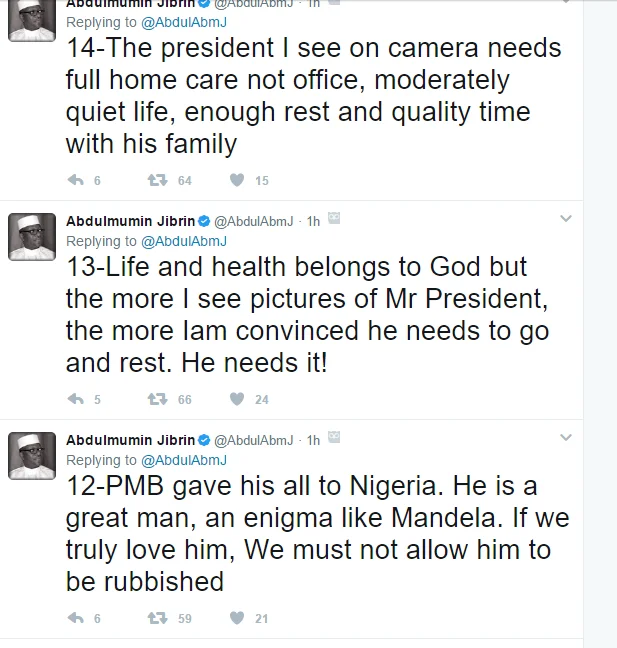Click @AbdulAbmJ reply link in tweet 14
Screen dimensions: 617x648
coord(184,21)
